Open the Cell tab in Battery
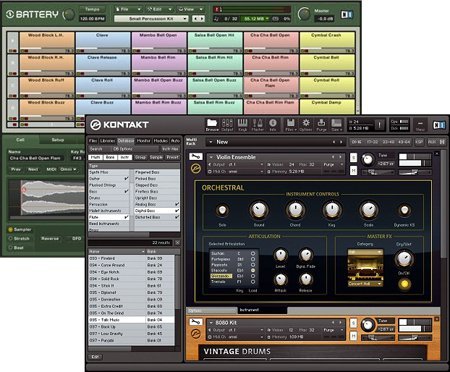450x372 pixels. click(20, 140)
